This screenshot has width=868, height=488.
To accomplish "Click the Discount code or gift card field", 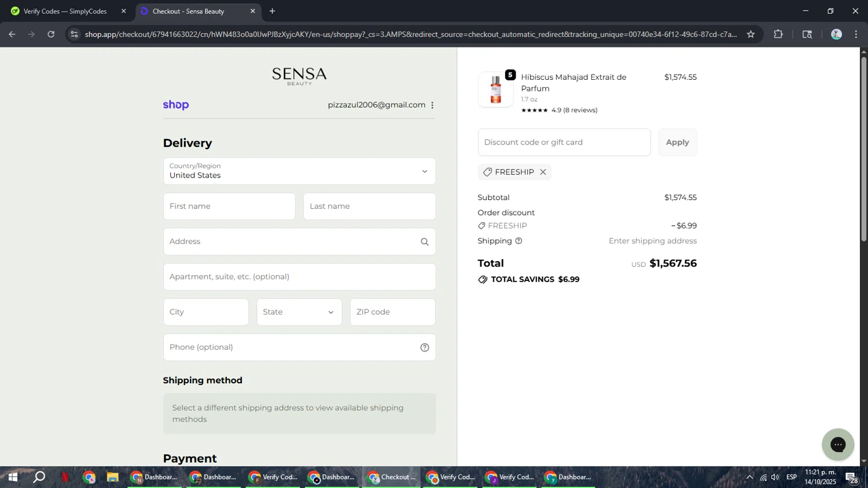I will click(564, 142).
